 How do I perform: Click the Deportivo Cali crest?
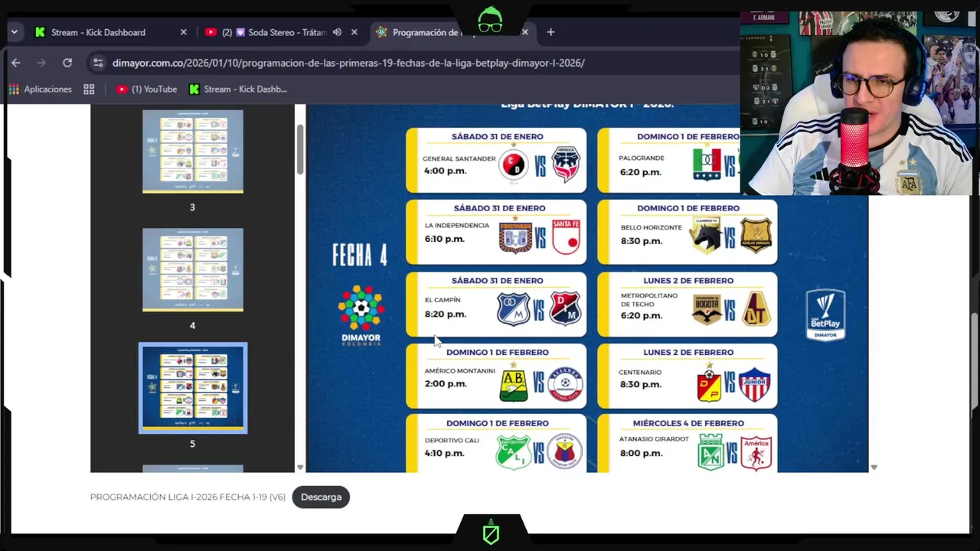pos(513,452)
